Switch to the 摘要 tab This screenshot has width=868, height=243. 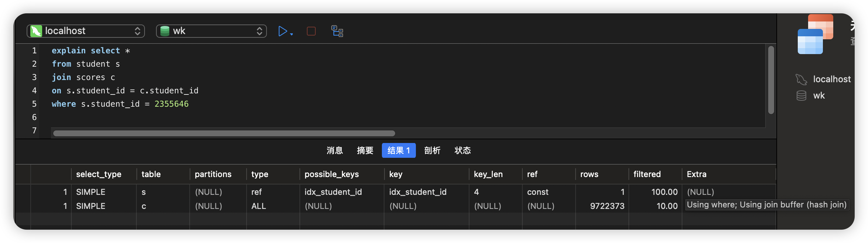click(365, 150)
